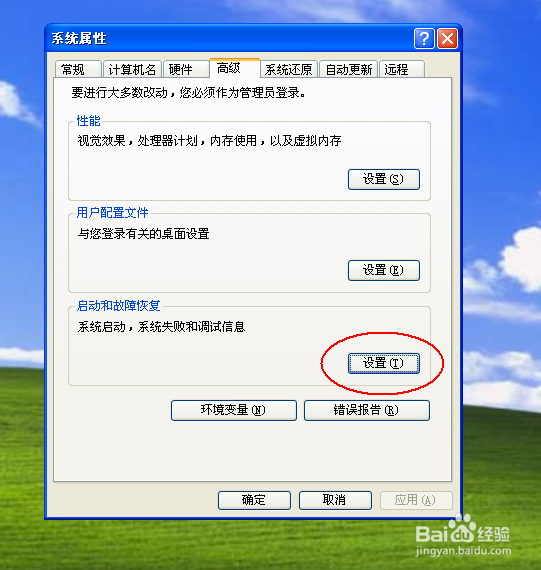Click 设置(T) under 启动和故障恢复
The width and height of the screenshot is (541, 570).
coord(384,363)
